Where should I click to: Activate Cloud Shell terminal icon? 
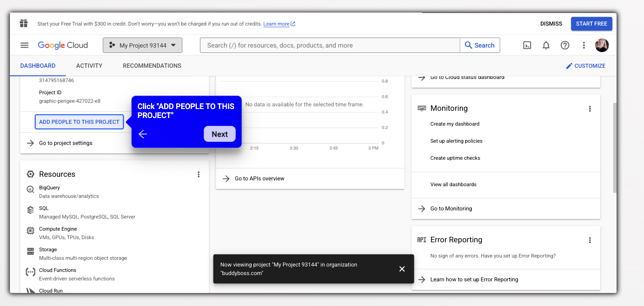point(527,45)
